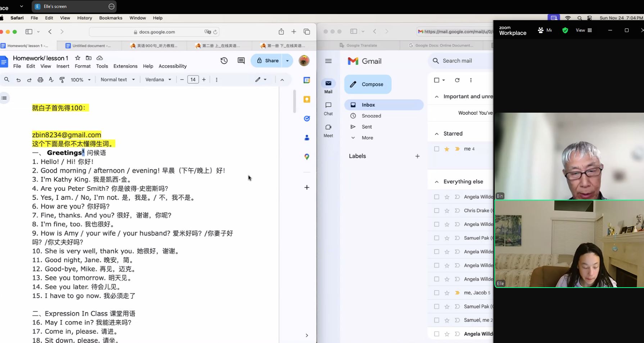Tick checkbox for starred 'me 4' email
Viewport: 644px width, 343px height.
[436, 149]
